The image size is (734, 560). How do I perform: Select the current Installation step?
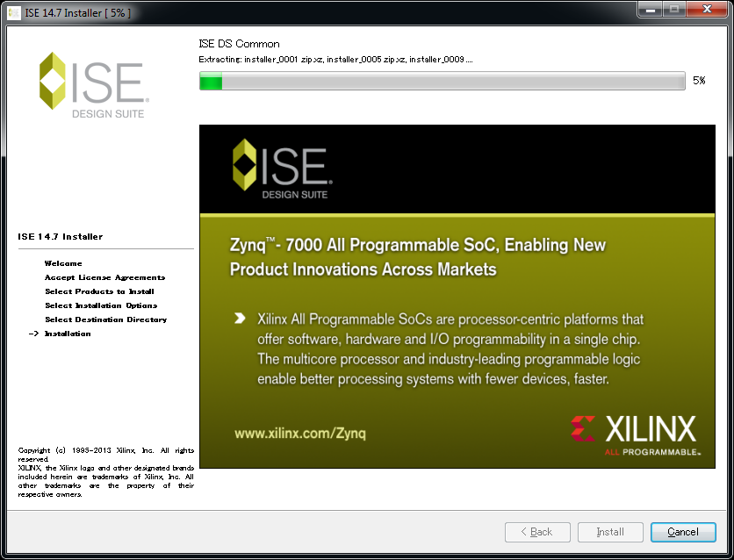pyautogui.click(x=68, y=334)
